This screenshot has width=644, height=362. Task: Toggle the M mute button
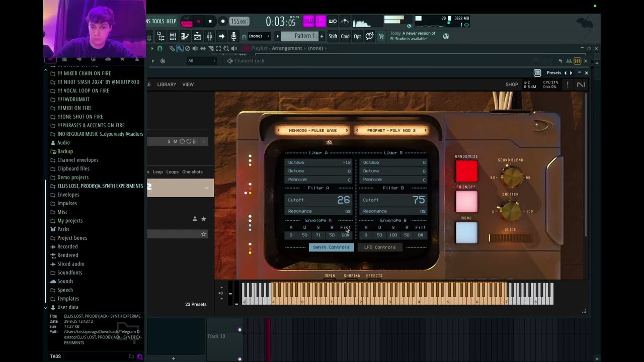tap(175, 141)
